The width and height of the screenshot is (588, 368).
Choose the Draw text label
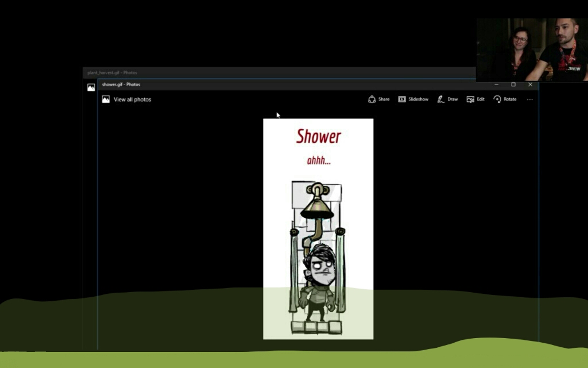pyautogui.click(x=452, y=99)
